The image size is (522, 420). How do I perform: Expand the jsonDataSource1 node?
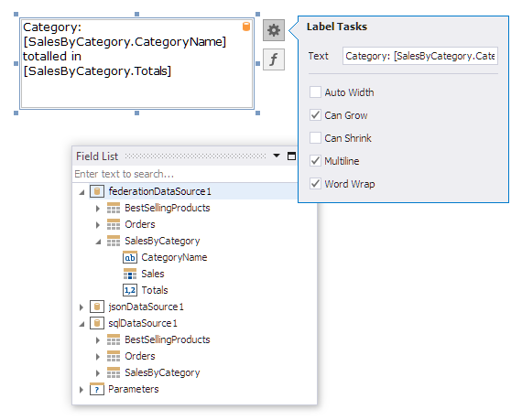[x=82, y=307]
